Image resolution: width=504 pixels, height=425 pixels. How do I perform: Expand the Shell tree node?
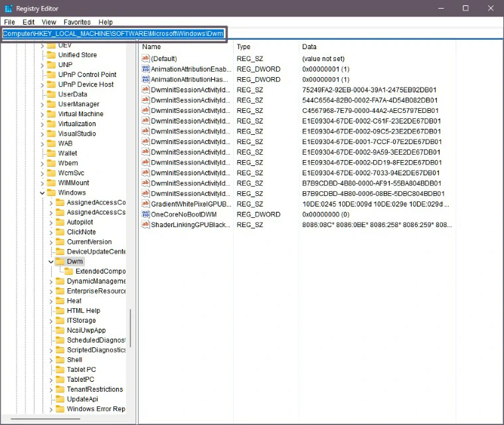(x=51, y=360)
